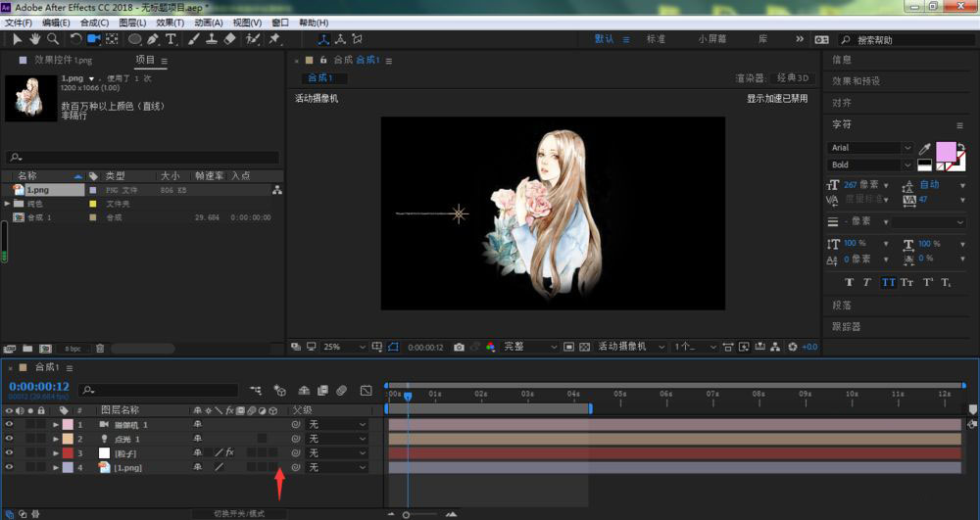The image size is (980, 520).
Task: Open the Arial font family dropdown
Action: tap(870, 148)
